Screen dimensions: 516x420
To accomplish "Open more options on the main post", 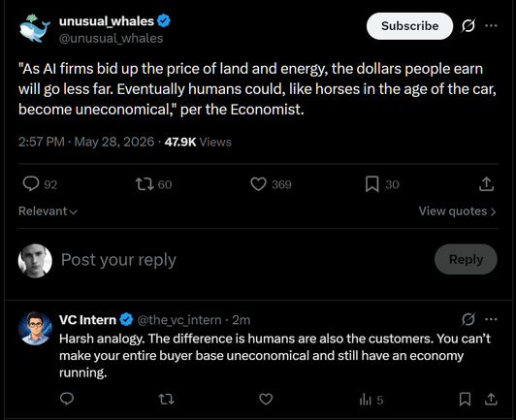I will coord(491,25).
